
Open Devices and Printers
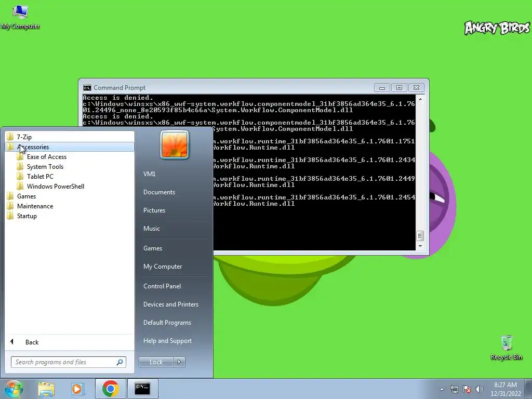coord(175,304)
